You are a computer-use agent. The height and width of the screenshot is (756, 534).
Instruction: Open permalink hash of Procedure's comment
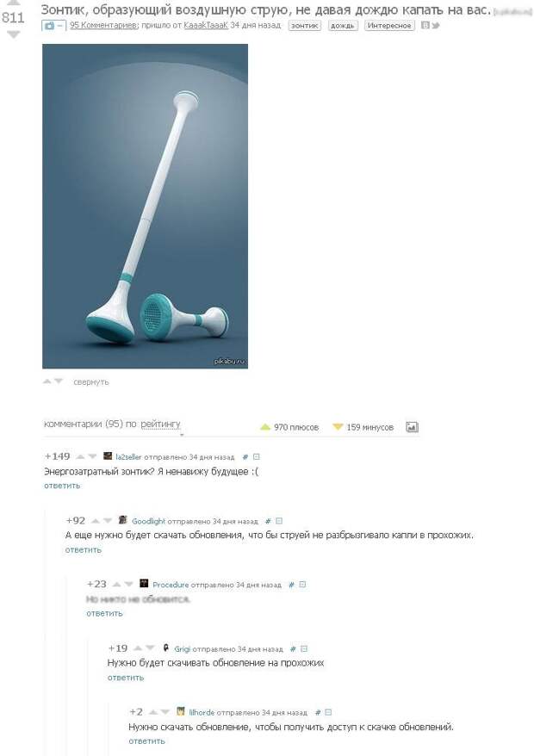coord(291,585)
